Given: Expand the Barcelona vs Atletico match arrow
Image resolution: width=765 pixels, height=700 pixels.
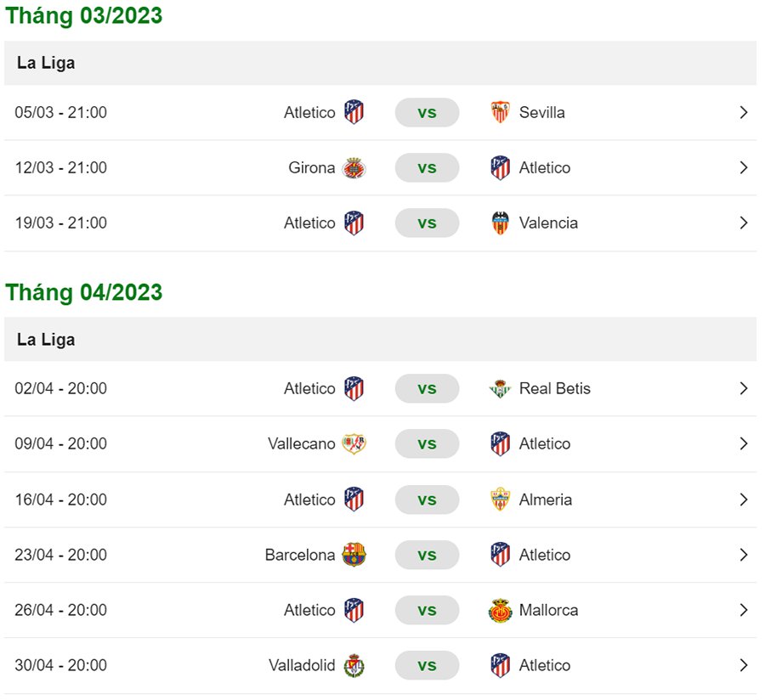Looking at the screenshot, I should [x=744, y=556].
